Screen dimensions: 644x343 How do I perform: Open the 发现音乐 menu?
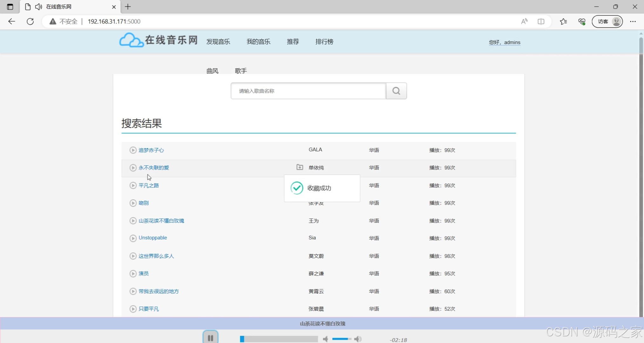[218, 42]
